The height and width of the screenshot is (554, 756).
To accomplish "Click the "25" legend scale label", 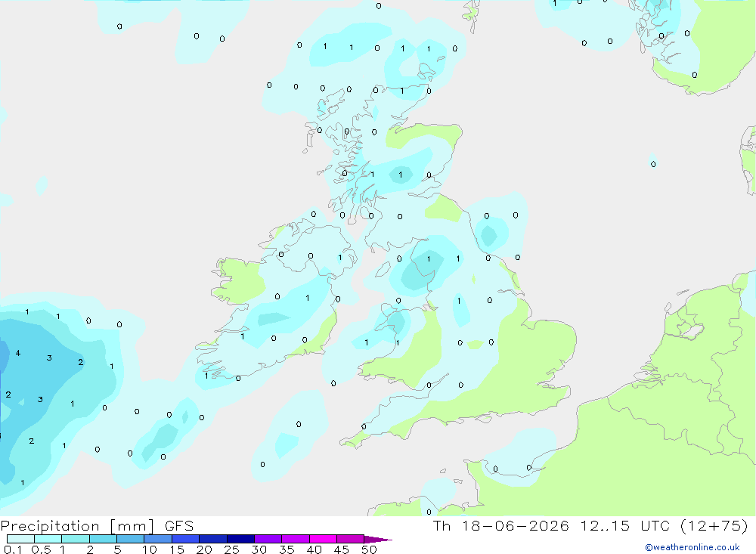I will pos(231,549).
